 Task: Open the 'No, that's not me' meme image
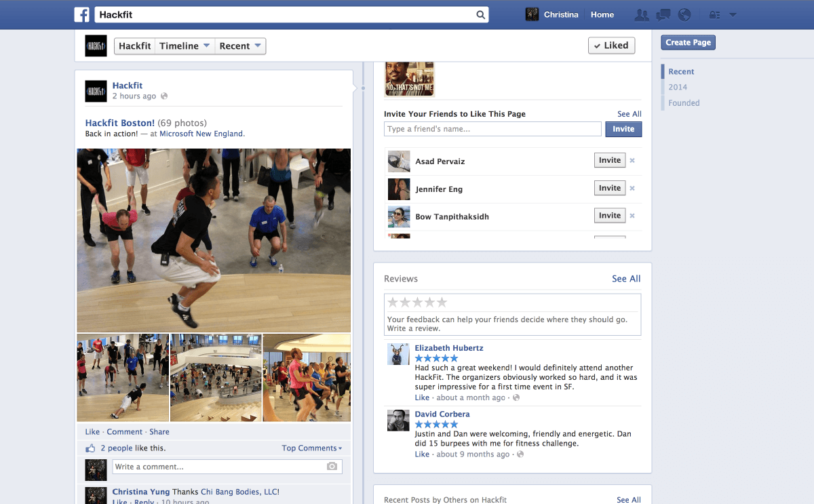(x=410, y=79)
